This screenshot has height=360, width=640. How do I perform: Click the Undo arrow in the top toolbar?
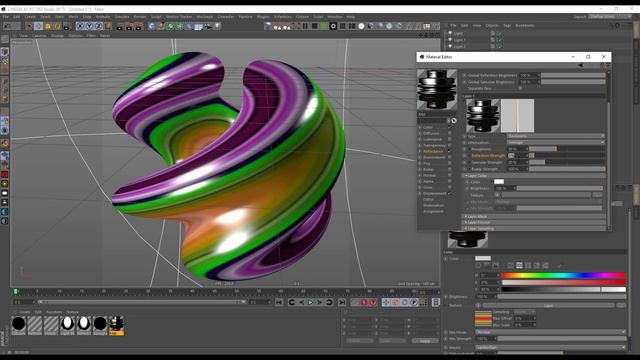click(x=8, y=26)
